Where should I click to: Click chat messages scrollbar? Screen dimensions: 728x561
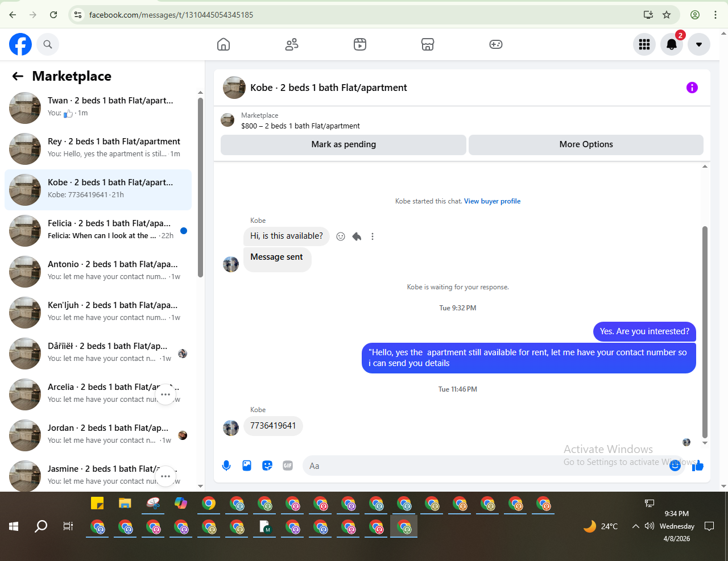pos(705,333)
